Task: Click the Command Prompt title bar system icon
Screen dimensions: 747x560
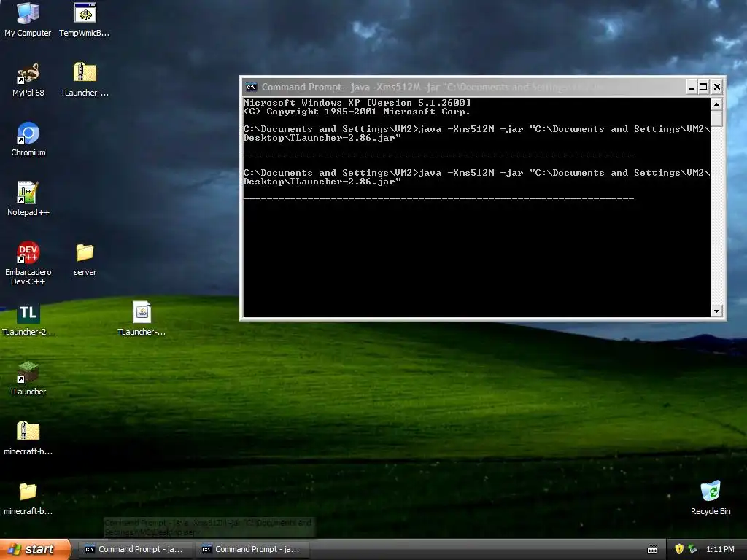Action: pos(251,87)
